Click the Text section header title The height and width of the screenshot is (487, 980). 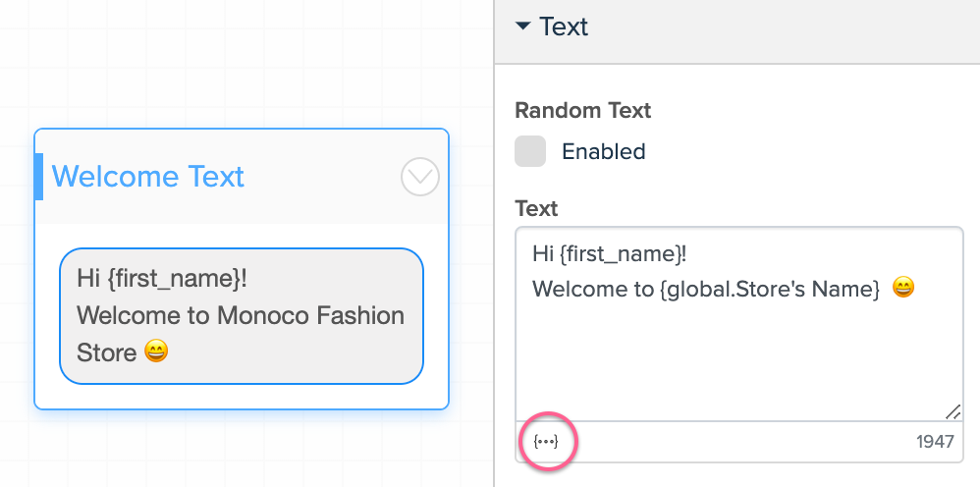tap(563, 27)
